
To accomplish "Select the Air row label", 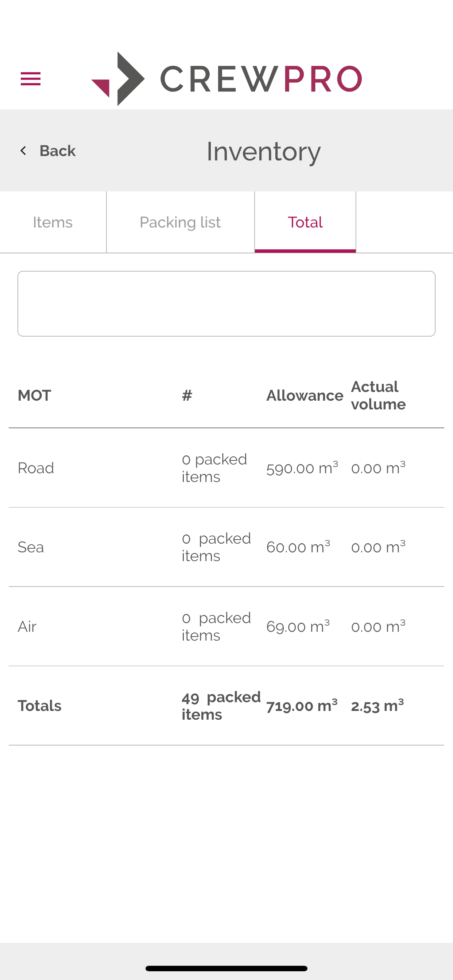I will pos(27,627).
